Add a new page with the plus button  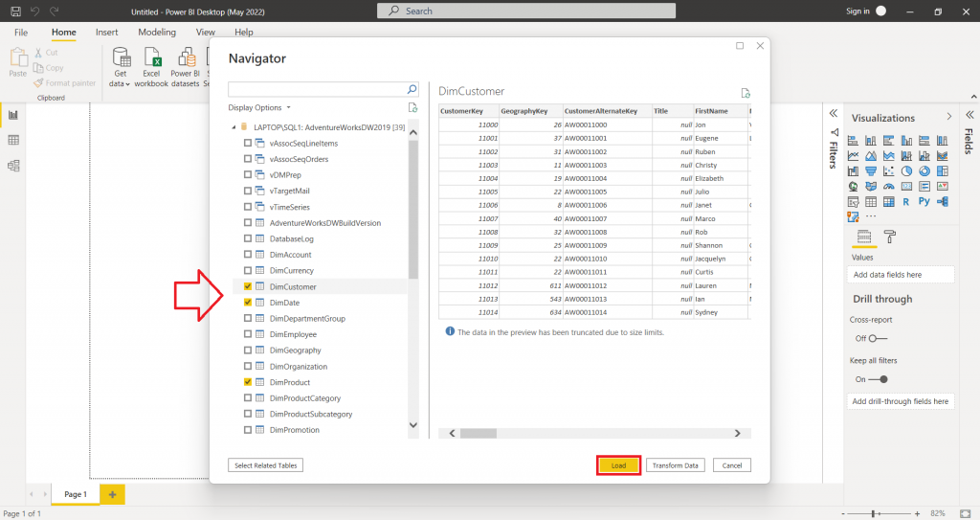coord(113,494)
